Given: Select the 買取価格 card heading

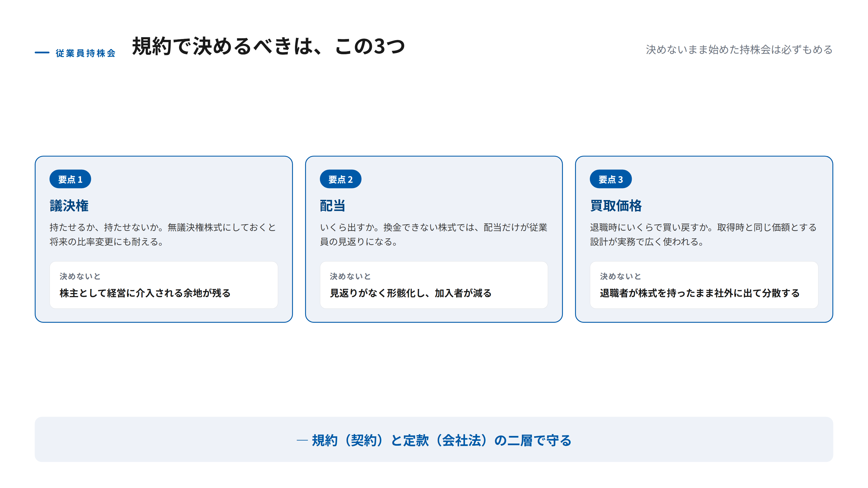Looking at the screenshot, I should (x=616, y=206).
